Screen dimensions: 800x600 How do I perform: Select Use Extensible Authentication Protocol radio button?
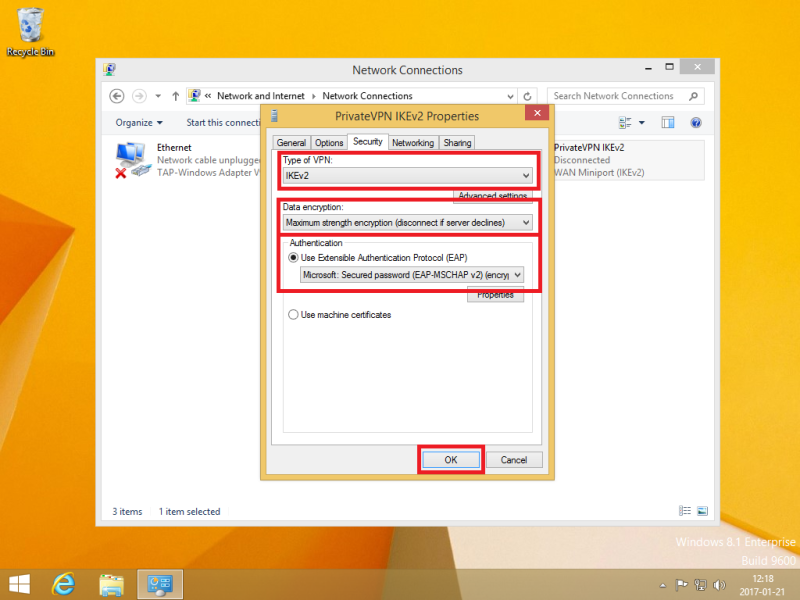(293, 257)
